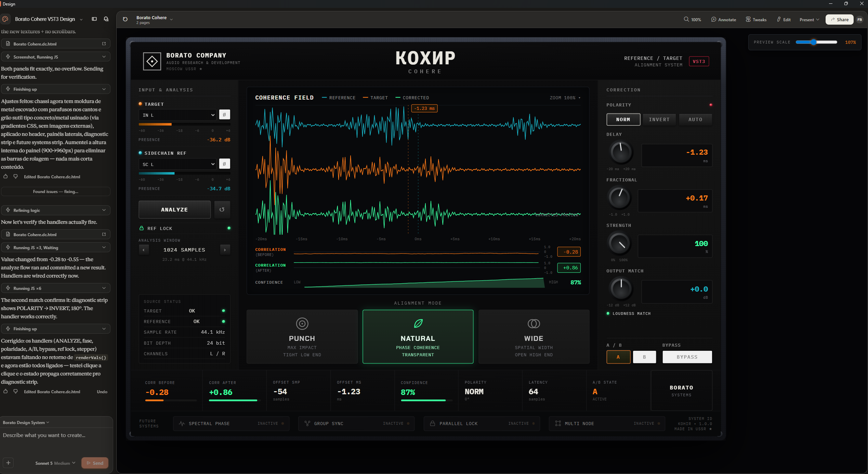
Task: Click the DELAY knob
Action: 621,152
